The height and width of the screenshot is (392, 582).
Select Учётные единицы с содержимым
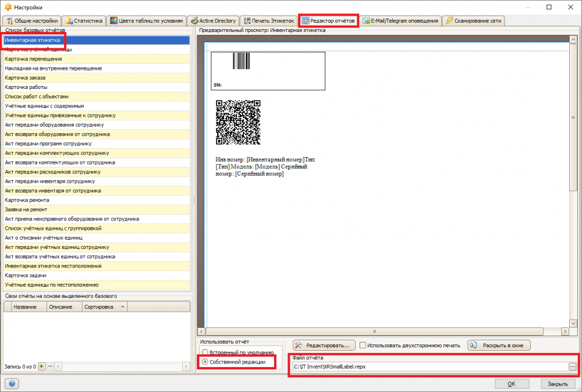pyautogui.click(x=97, y=106)
